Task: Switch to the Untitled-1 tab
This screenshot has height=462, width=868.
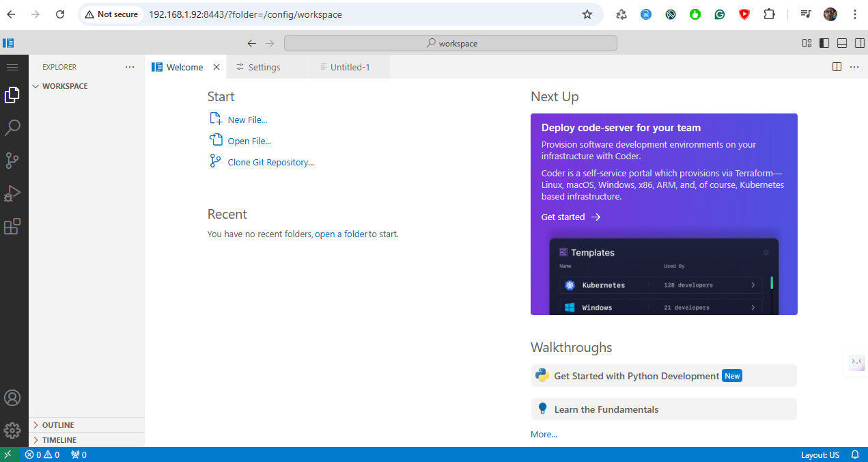Action: click(x=349, y=66)
